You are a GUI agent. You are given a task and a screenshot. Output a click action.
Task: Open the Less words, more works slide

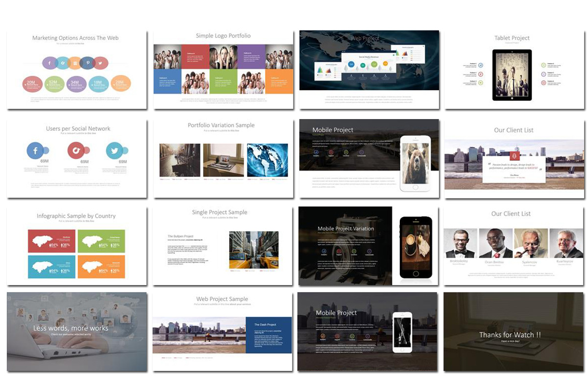(x=77, y=332)
